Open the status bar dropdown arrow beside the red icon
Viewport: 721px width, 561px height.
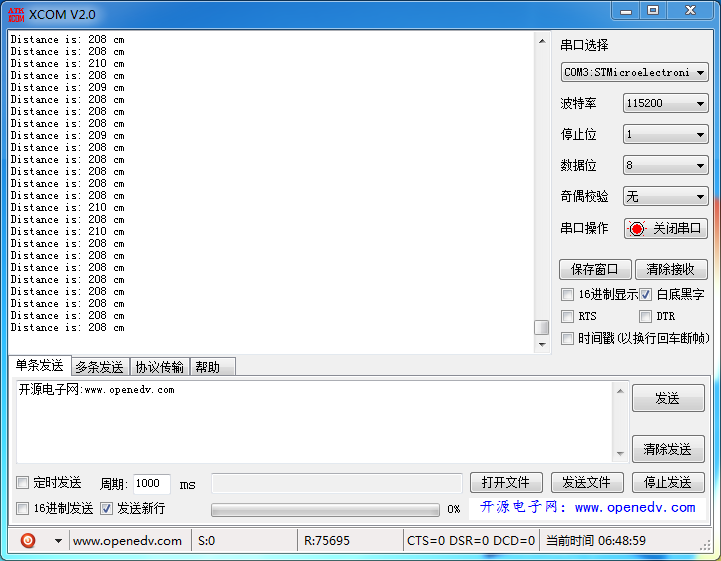(58, 541)
